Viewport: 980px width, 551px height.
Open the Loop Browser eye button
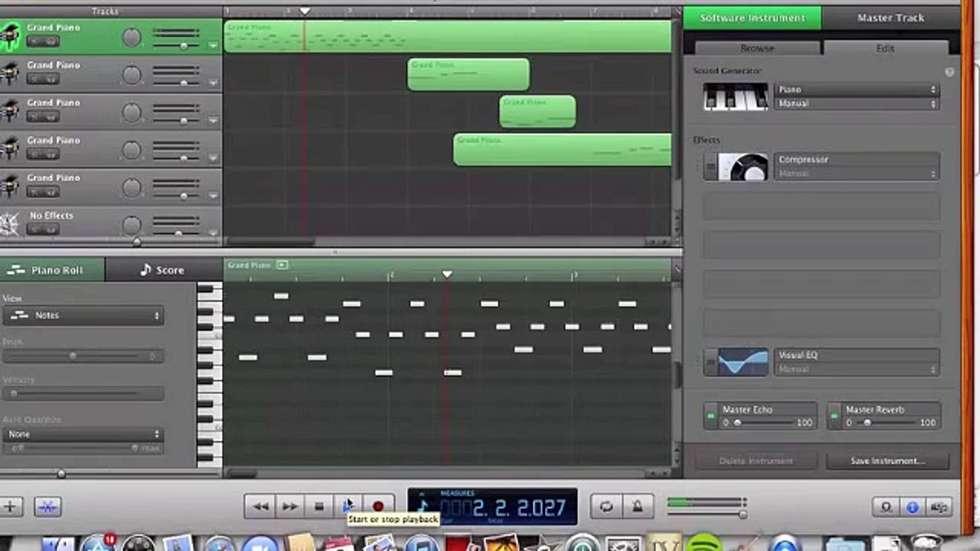[x=886, y=507]
